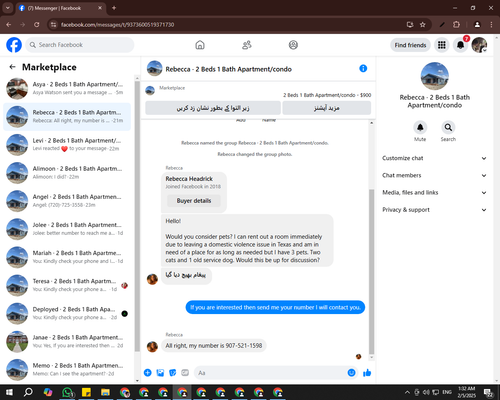Expand Media, files and links section
Viewport: 500px width, 400px height.
tap(434, 192)
